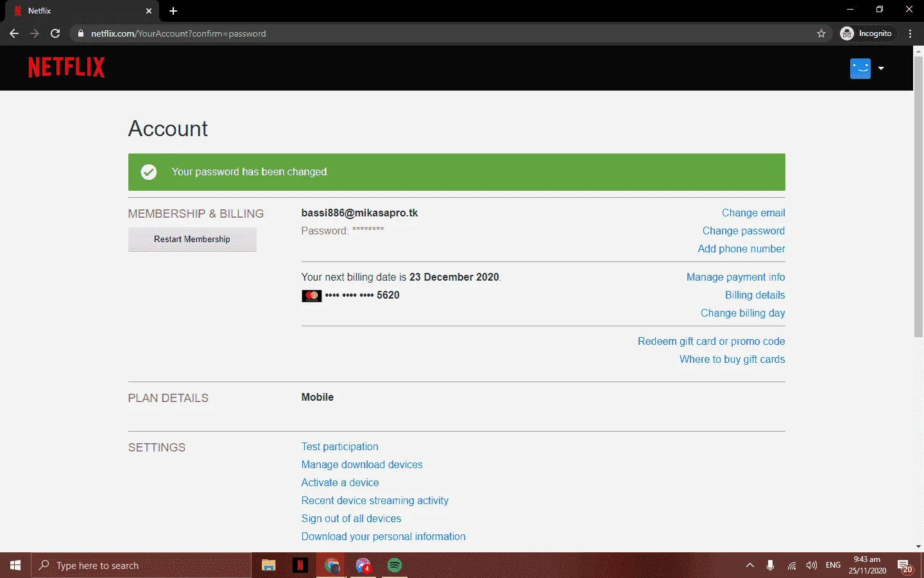The width and height of the screenshot is (924, 578).
Task: Click the green checkmark success icon
Action: (148, 172)
